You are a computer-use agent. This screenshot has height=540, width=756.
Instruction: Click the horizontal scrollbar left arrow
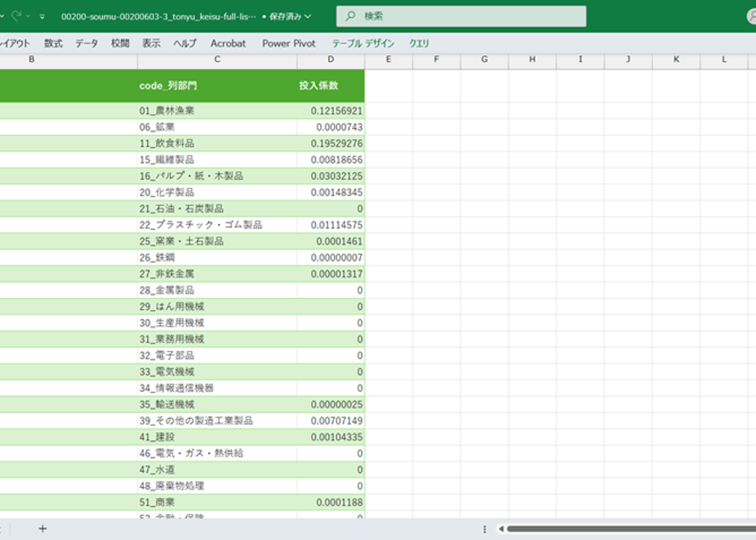(502, 529)
